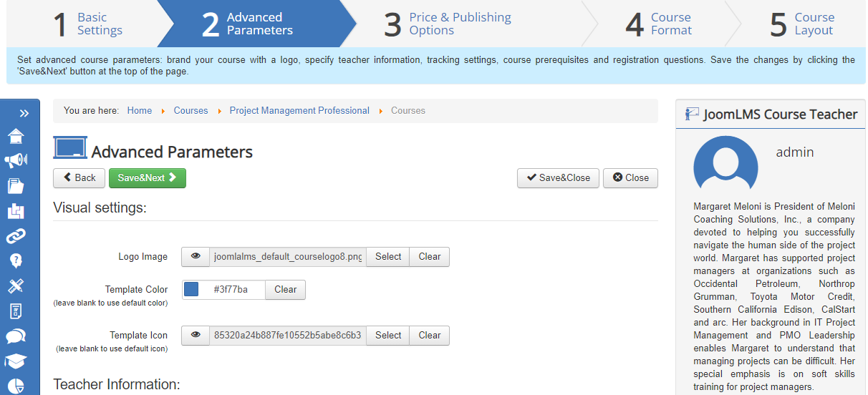
Task: Open the chat speech bubbles icon
Action: pos(16,336)
